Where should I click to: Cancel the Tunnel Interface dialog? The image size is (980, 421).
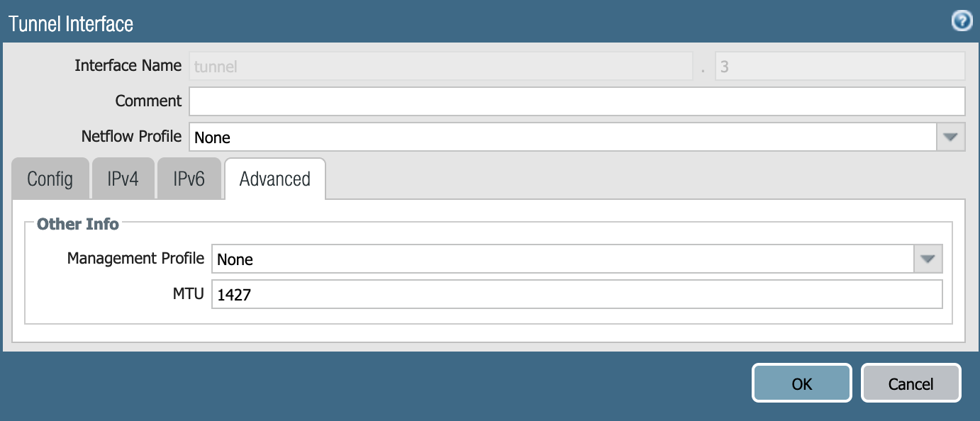pyautogui.click(x=911, y=383)
